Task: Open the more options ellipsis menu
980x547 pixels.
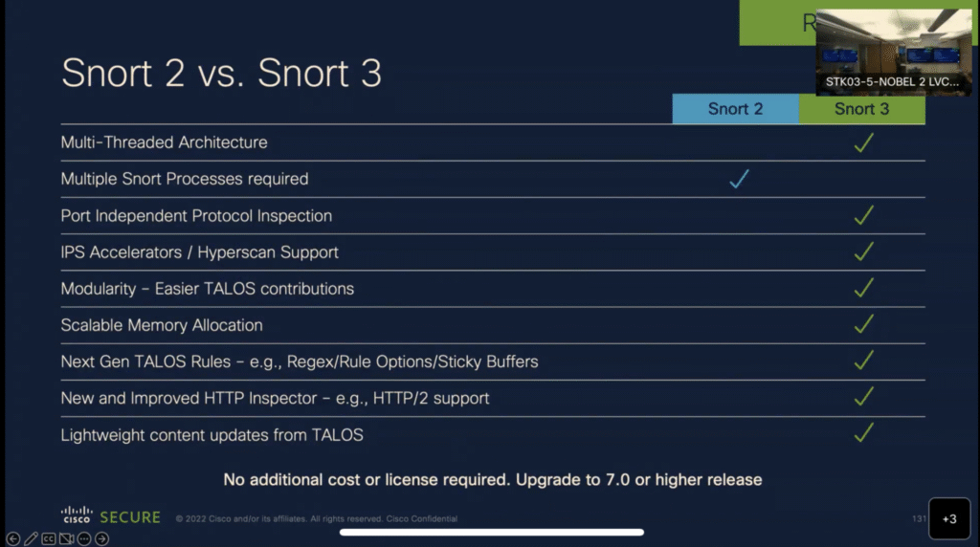Action: 84,538
